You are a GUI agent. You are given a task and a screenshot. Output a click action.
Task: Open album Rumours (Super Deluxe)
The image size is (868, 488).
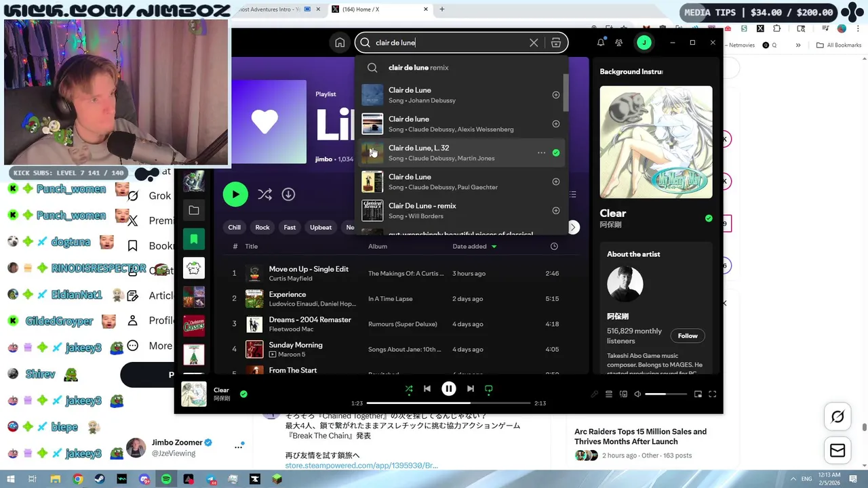tap(402, 325)
